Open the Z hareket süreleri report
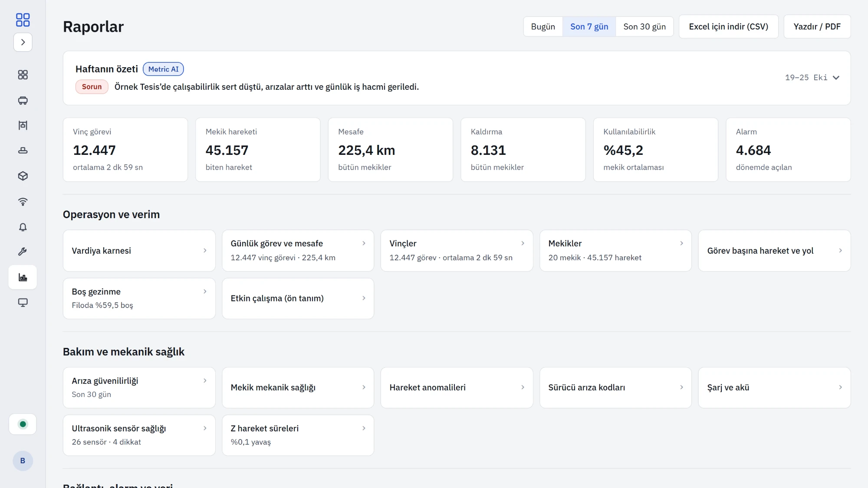 [298, 435]
